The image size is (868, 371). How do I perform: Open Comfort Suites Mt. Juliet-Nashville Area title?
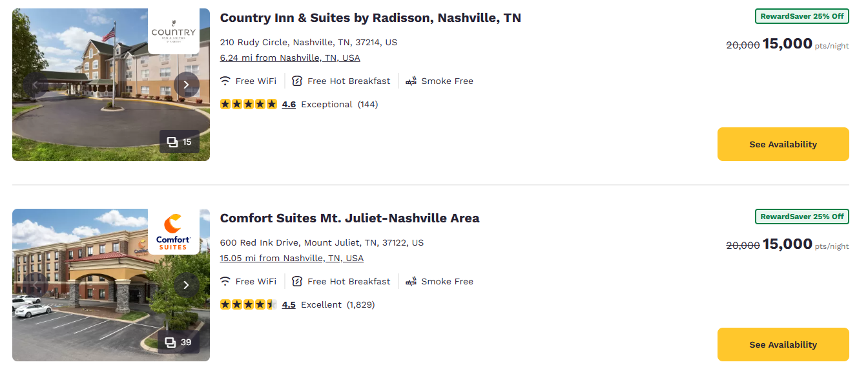[x=349, y=218]
